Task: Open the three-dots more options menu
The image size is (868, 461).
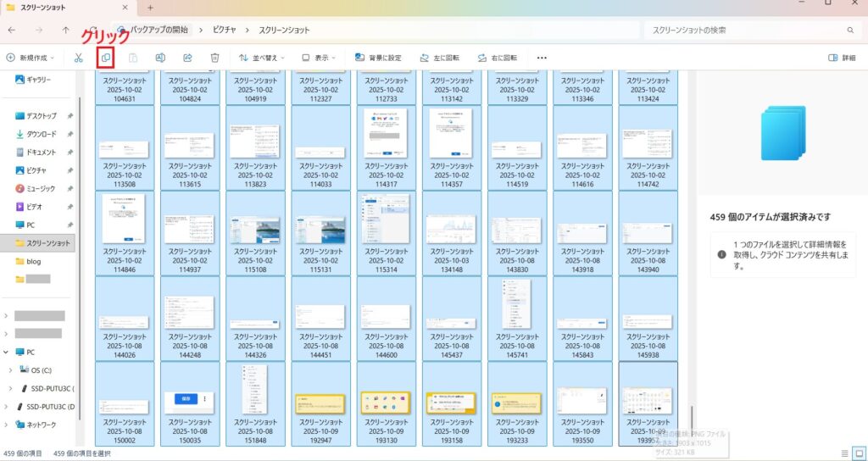Action: (542, 58)
